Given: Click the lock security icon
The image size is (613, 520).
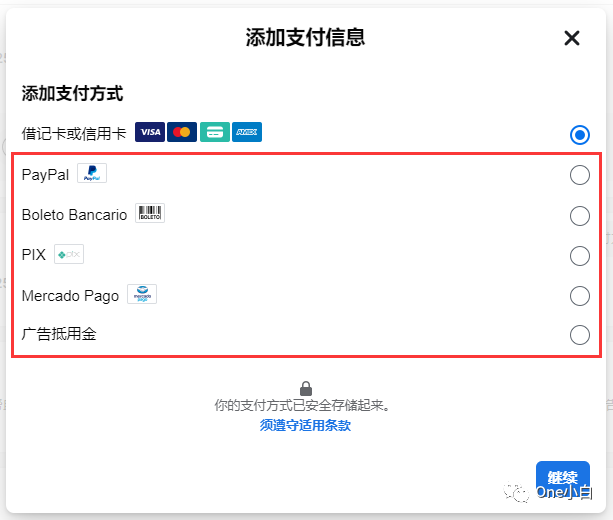Looking at the screenshot, I should 306,389.
